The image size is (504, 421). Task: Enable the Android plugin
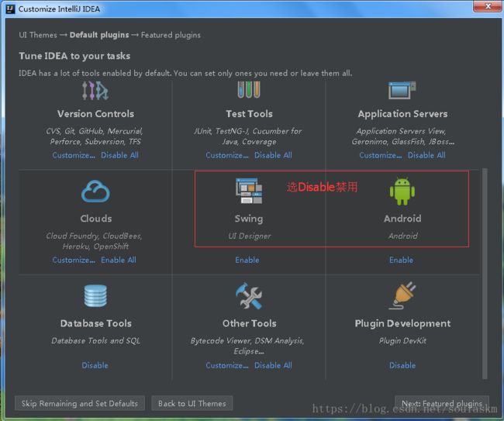[401, 260]
